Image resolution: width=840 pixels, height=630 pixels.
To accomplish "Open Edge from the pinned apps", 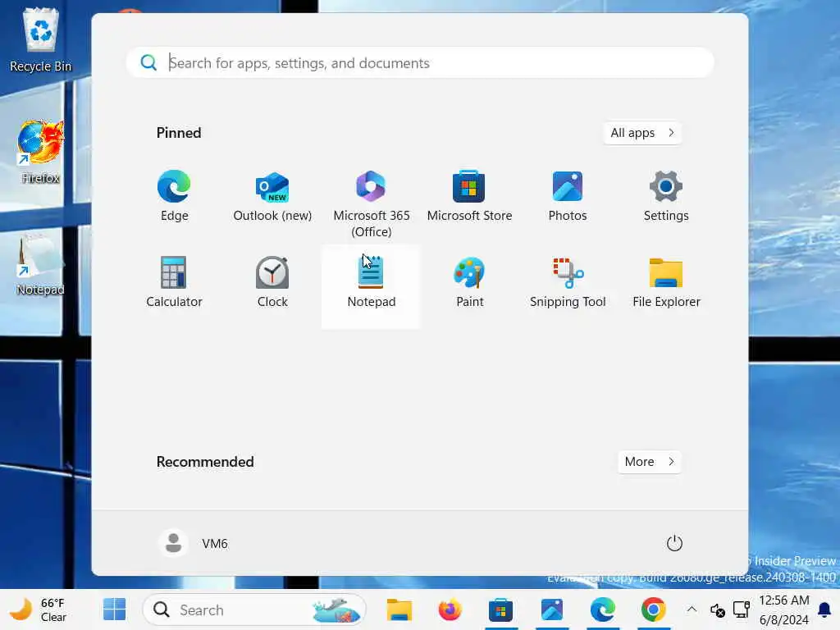I will pyautogui.click(x=174, y=195).
